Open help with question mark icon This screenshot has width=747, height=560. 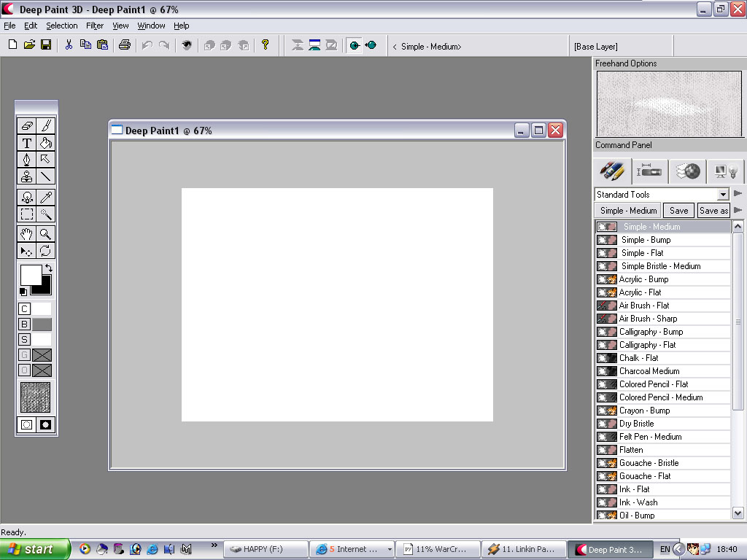[x=266, y=44]
